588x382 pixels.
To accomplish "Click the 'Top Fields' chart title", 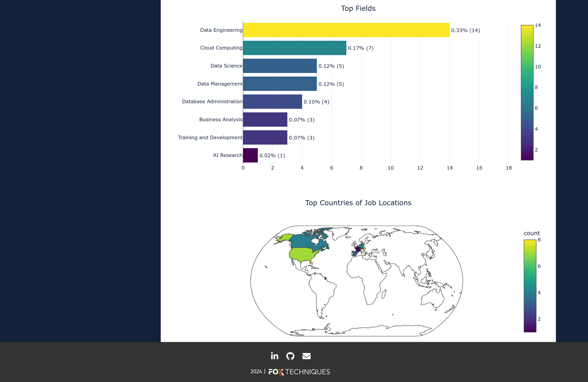I will (358, 8).
